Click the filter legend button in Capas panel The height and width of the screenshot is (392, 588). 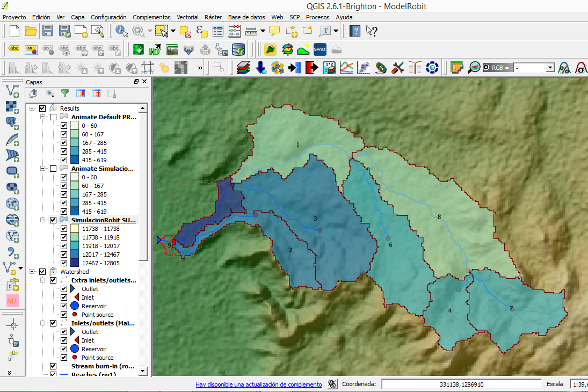[x=64, y=93]
